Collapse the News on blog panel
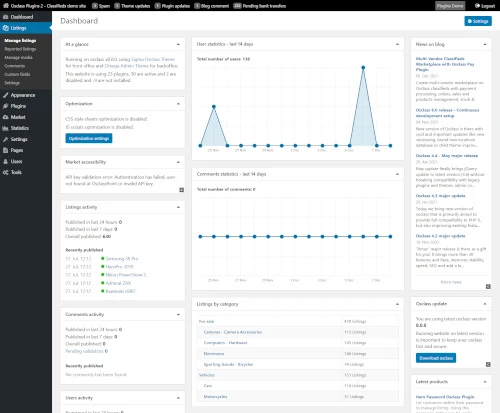Viewport: 500px width, 413px height. [485, 44]
